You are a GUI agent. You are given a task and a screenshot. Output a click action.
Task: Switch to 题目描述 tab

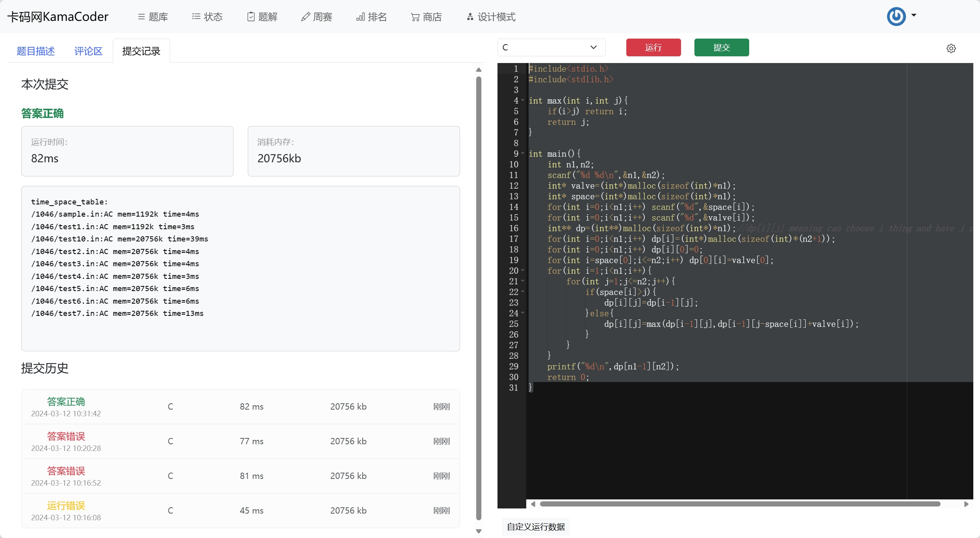(35, 51)
